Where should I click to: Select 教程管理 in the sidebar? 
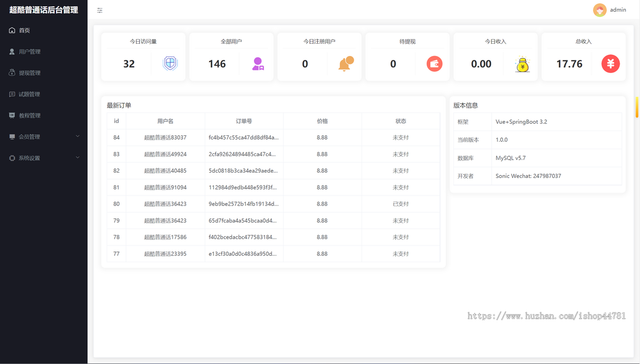pyautogui.click(x=29, y=116)
